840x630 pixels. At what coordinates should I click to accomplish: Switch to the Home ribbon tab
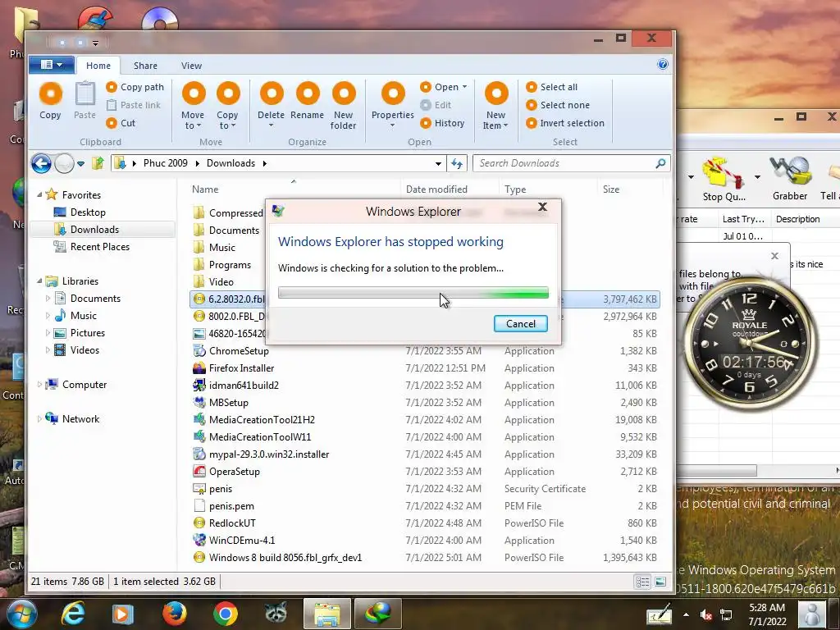click(98, 66)
